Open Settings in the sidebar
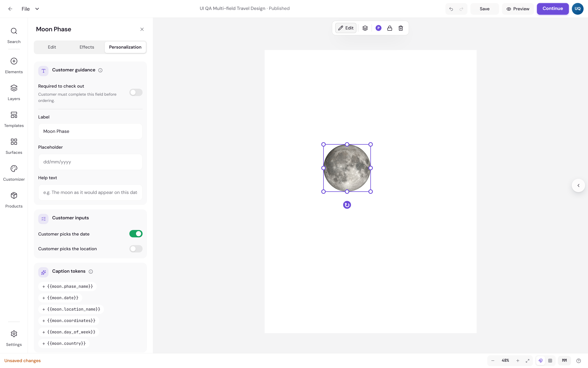This screenshot has height=368, width=588. (x=14, y=338)
